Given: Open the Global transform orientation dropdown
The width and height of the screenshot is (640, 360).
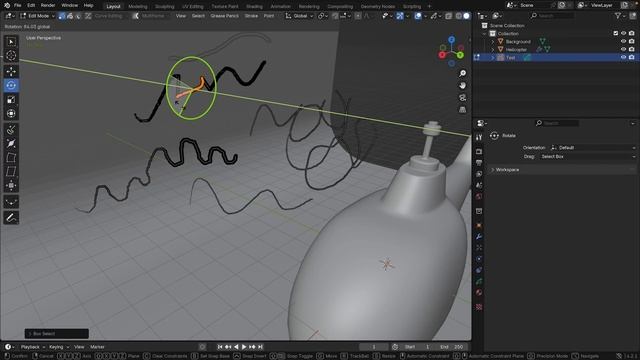Looking at the screenshot, I should click(300, 16).
